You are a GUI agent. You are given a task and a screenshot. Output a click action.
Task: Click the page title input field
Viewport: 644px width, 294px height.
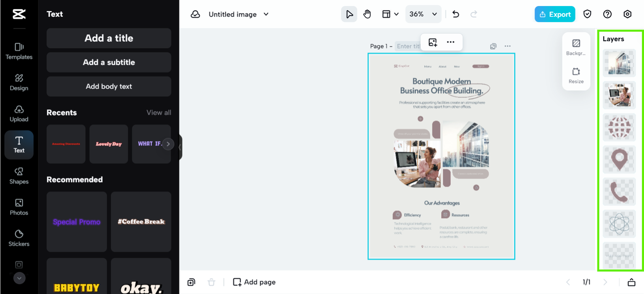click(408, 46)
